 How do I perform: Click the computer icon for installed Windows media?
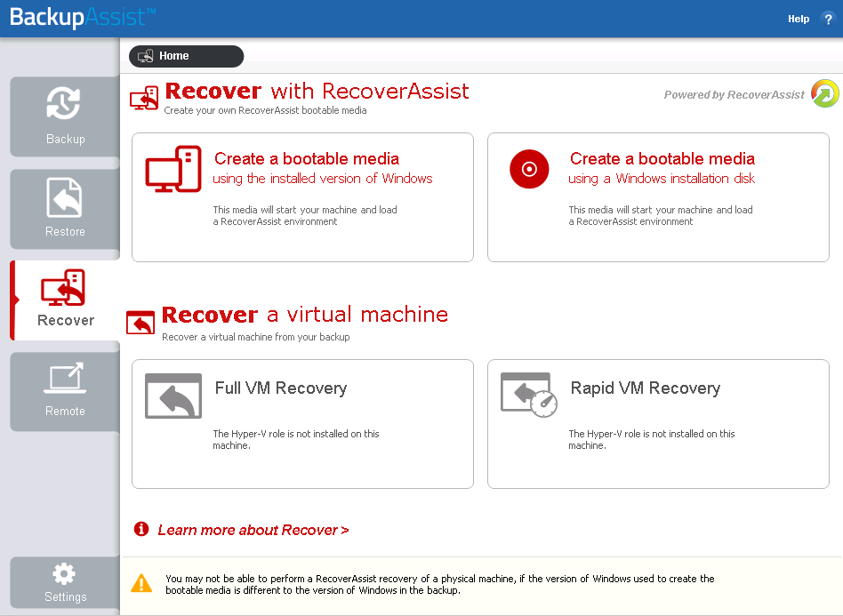point(173,169)
